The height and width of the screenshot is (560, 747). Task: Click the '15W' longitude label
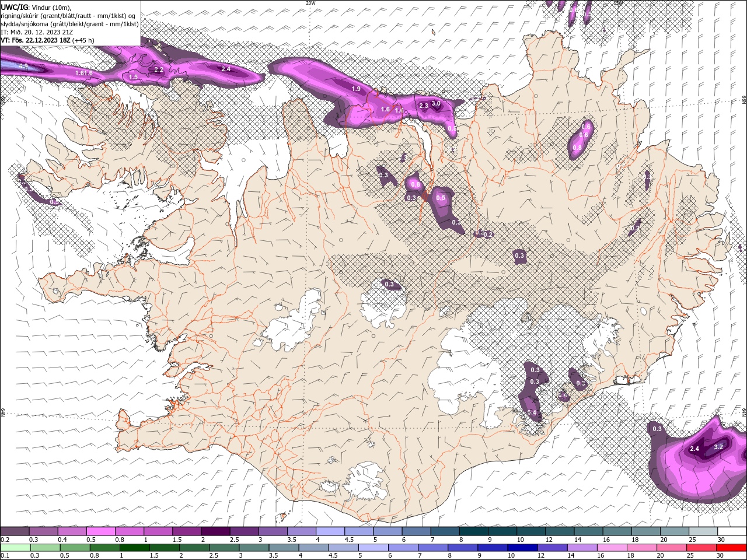[619, 3]
